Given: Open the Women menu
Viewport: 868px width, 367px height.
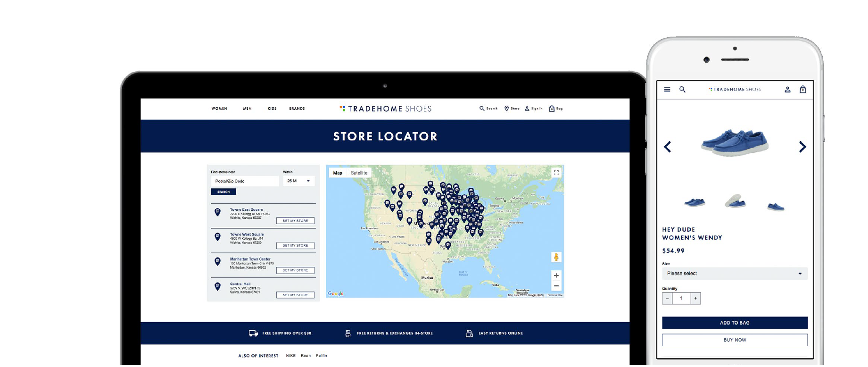Looking at the screenshot, I should (219, 108).
